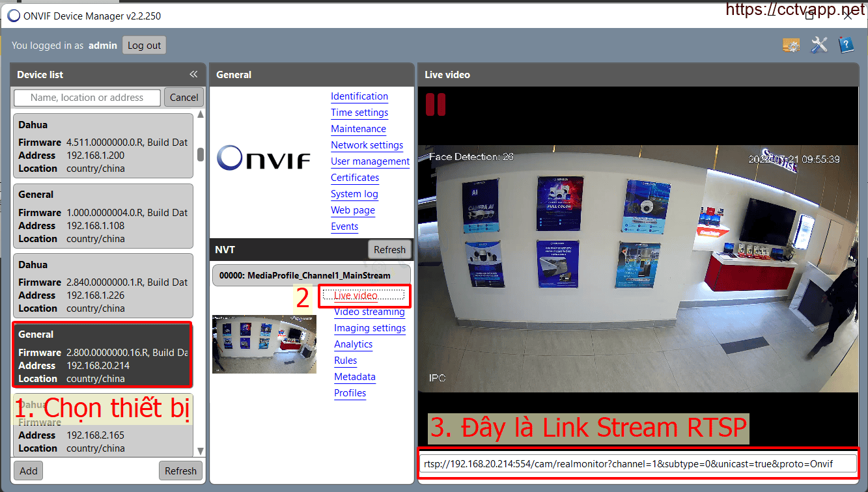Click the card-with-gear icon in header
Screen dimensions: 868x492
(x=791, y=45)
